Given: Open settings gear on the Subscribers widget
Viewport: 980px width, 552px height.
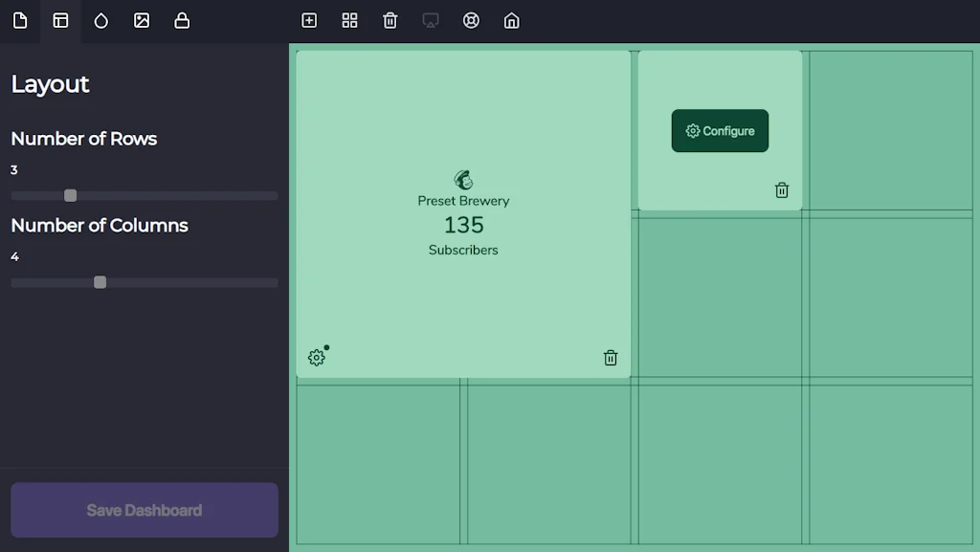Looking at the screenshot, I should 316,357.
